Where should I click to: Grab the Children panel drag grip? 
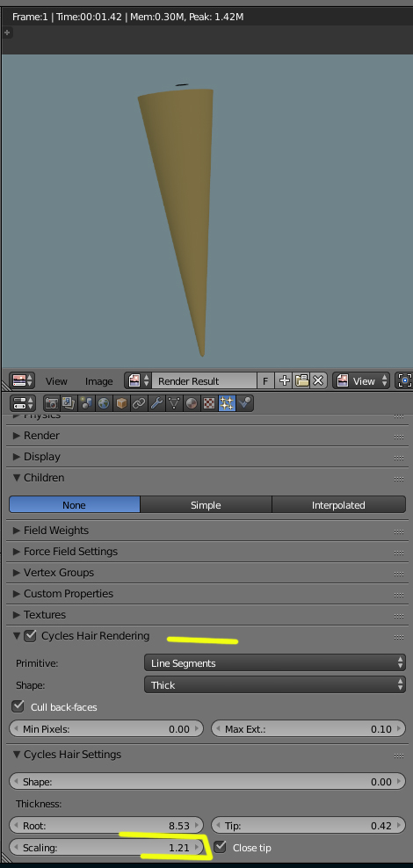[399, 479]
